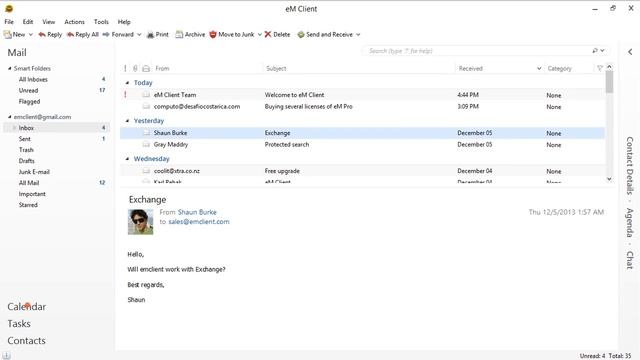This screenshot has height=360, width=640.
Task: Click Send and Receive
Action: [x=325, y=35]
